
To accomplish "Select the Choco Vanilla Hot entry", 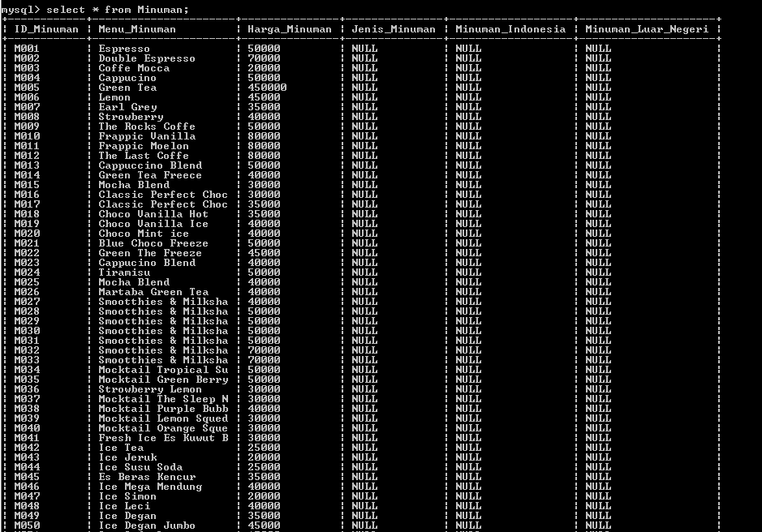I will click(153, 214).
